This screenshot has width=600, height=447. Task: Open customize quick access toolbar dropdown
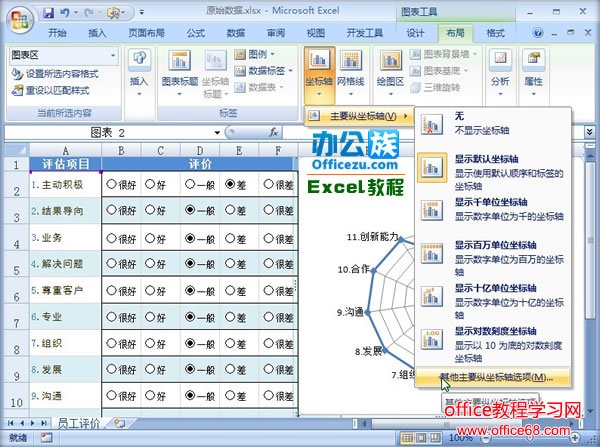pyautogui.click(x=142, y=13)
